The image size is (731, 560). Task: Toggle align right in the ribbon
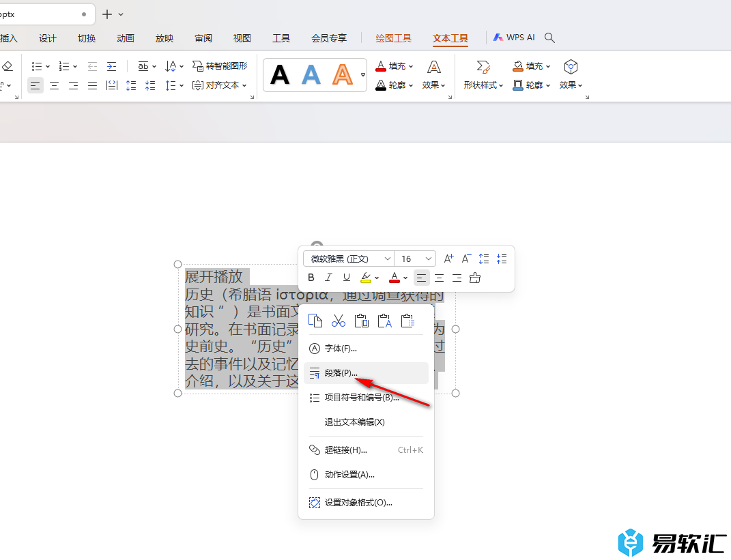coord(74,85)
